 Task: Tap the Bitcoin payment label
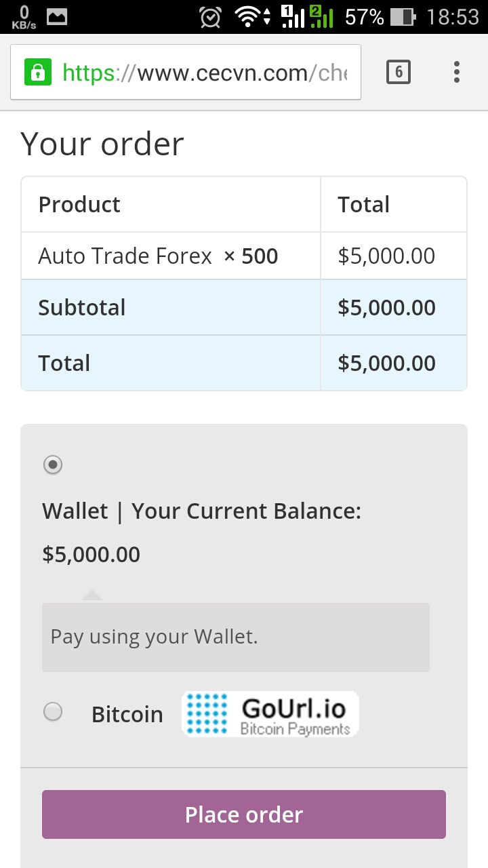[x=127, y=714]
